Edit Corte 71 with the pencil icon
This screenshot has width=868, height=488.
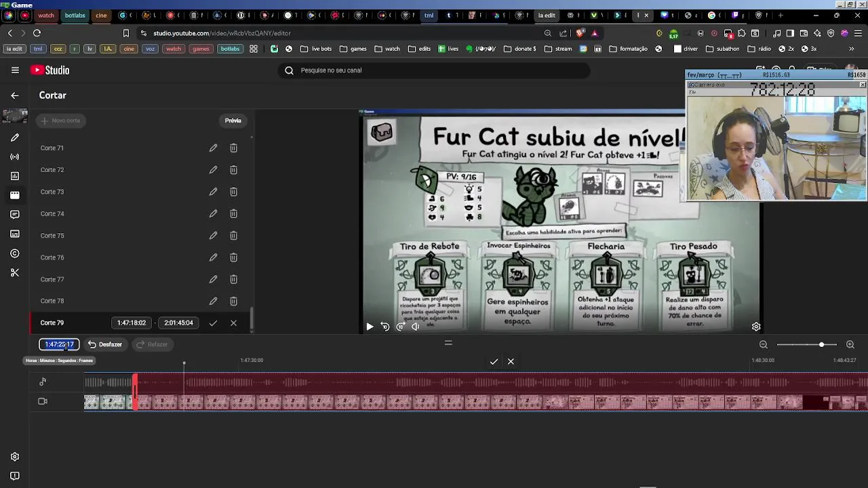(213, 148)
